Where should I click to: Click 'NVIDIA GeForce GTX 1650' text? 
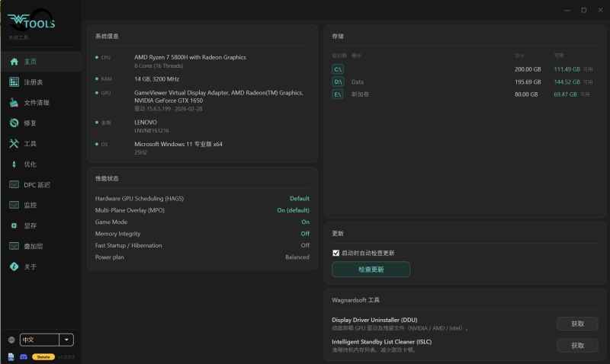(169, 101)
